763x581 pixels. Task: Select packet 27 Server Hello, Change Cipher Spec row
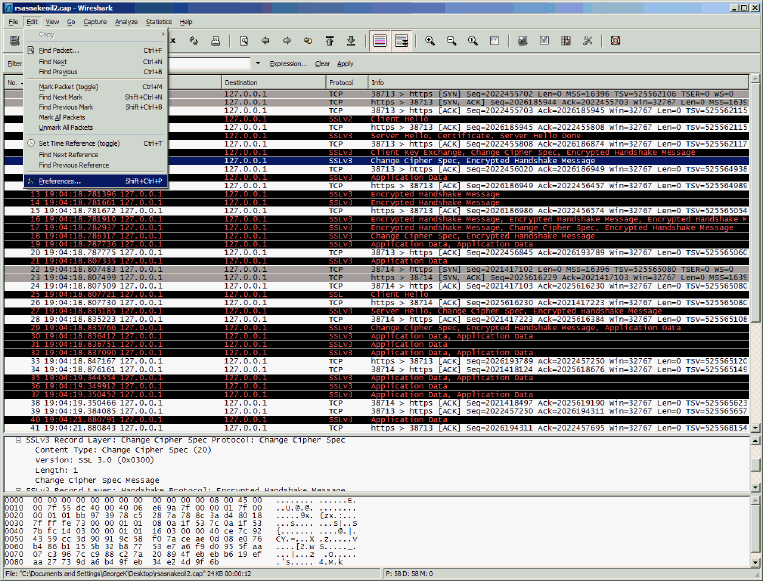377,311
